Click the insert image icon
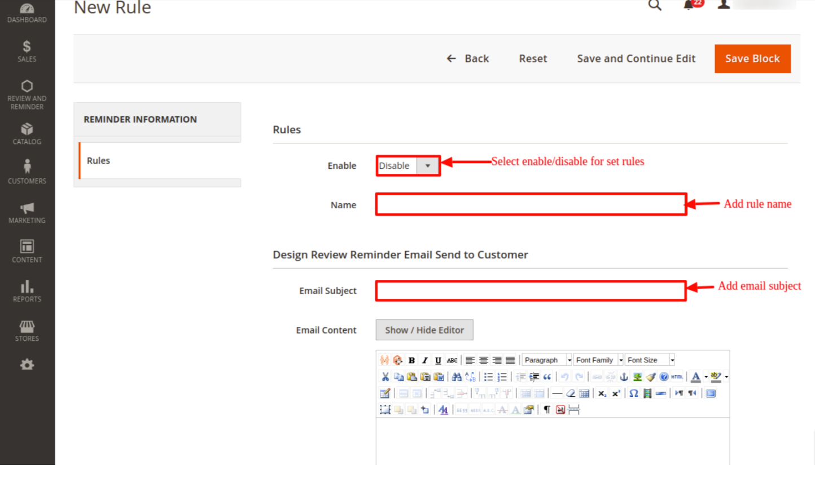815x504 pixels. point(637,377)
